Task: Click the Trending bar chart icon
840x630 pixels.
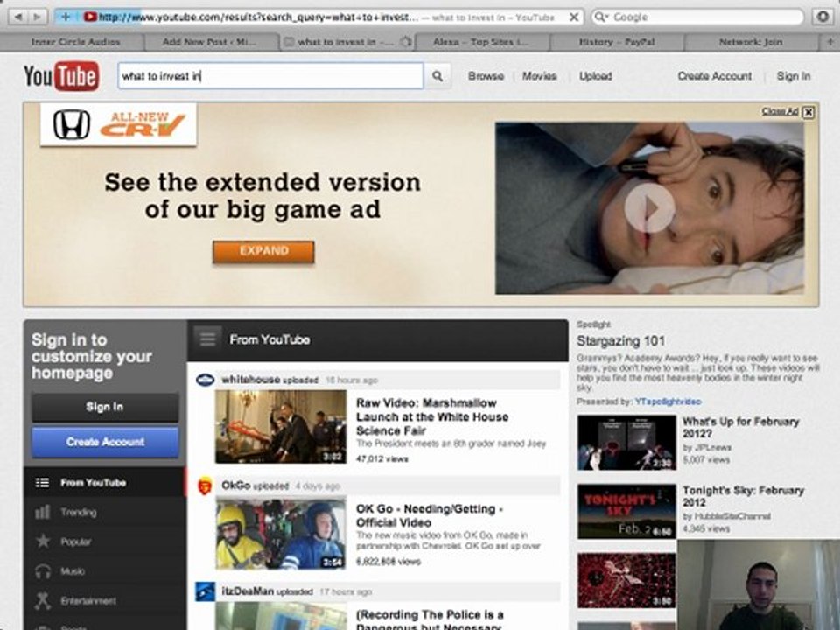Action: pos(42,512)
